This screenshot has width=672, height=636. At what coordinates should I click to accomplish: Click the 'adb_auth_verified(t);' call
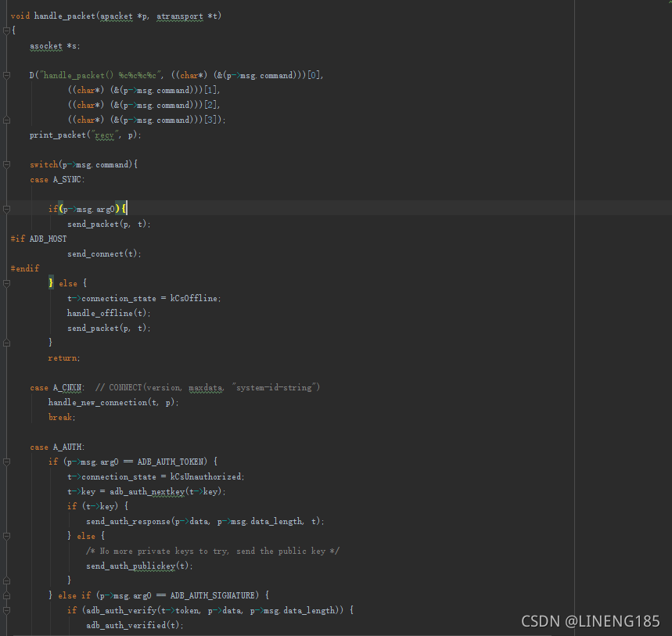(x=135, y=625)
